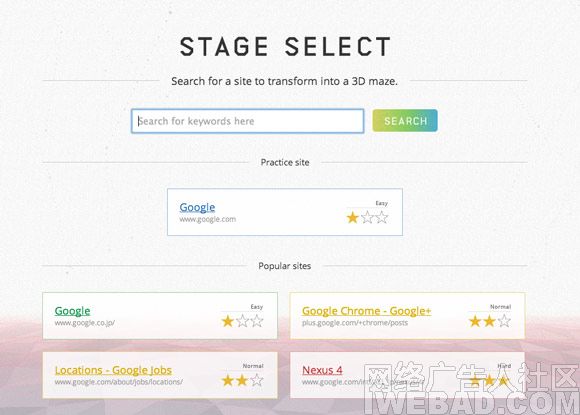The height and width of the screenshot is (415, 580).
Task: Open the popular Google link for google.co.jp
Action: click(72, 311)
